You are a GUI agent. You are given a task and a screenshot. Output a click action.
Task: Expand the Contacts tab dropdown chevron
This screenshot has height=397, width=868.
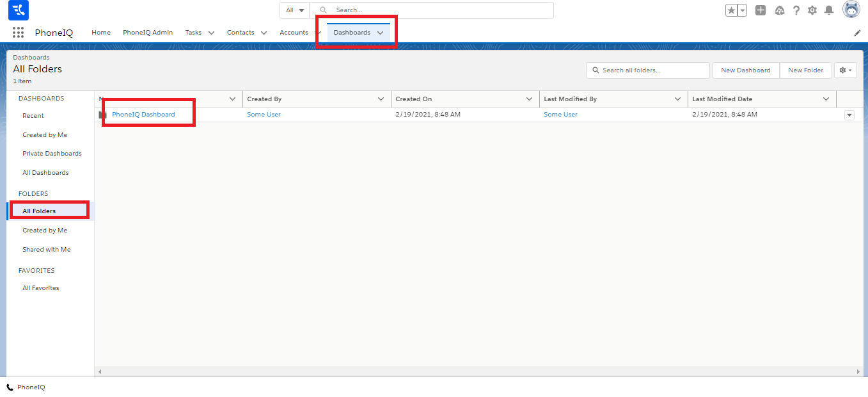point(264,33)
